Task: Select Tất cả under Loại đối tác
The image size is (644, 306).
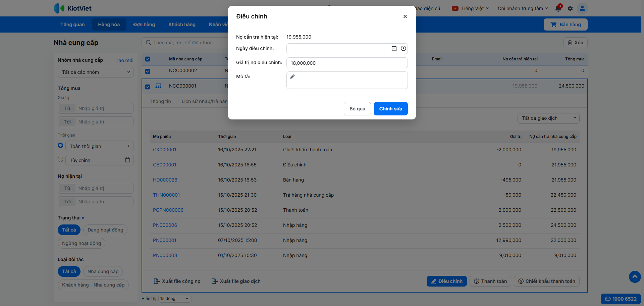Action: point(69,271)
